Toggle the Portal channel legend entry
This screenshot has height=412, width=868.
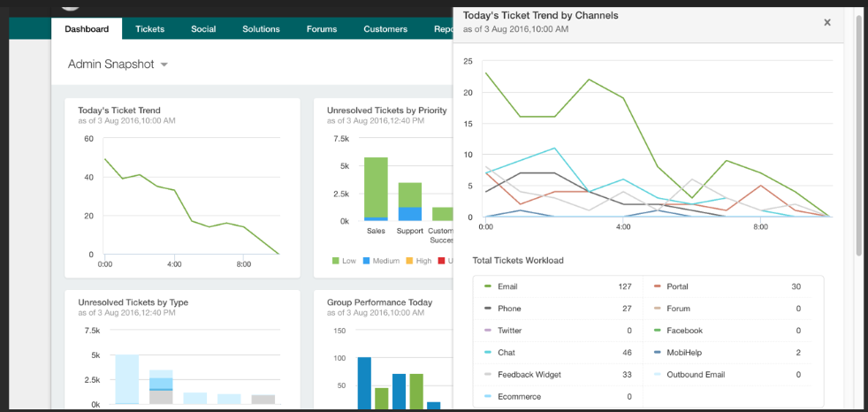[x=671, y=286]
